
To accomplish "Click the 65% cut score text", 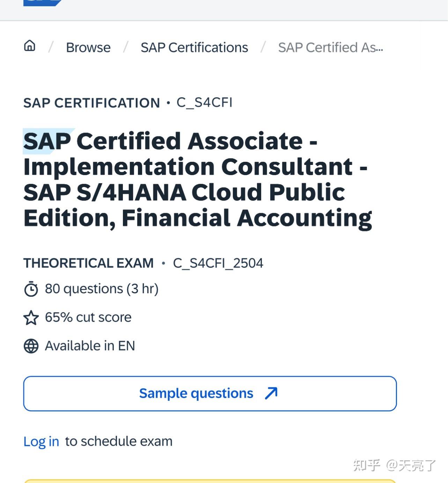I will [x=88, y=317].
